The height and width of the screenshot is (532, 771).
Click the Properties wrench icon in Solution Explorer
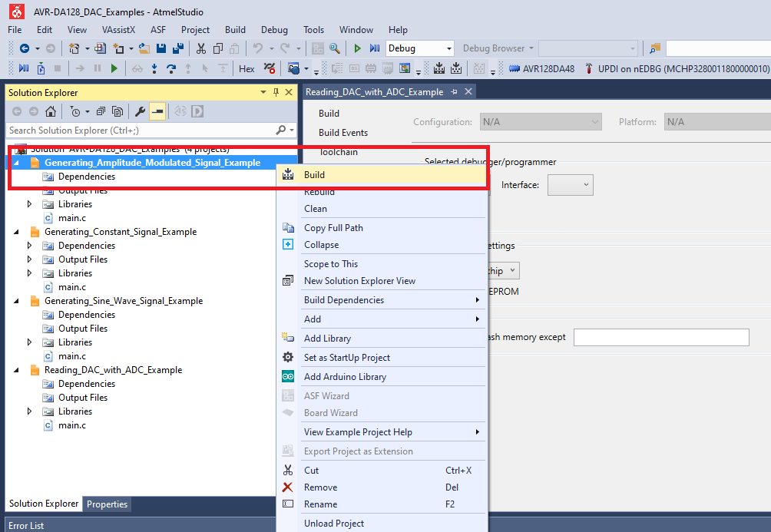(x=140, y=111)
